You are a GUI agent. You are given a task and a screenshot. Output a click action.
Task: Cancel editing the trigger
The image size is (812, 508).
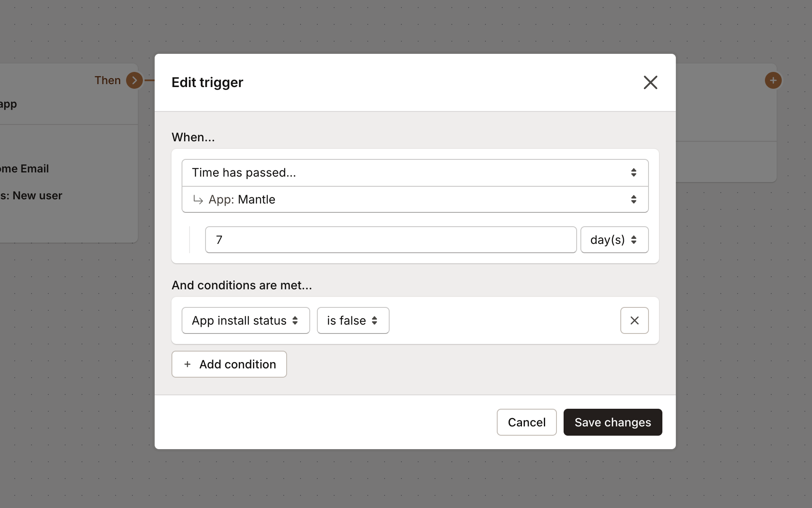(526, 422)
